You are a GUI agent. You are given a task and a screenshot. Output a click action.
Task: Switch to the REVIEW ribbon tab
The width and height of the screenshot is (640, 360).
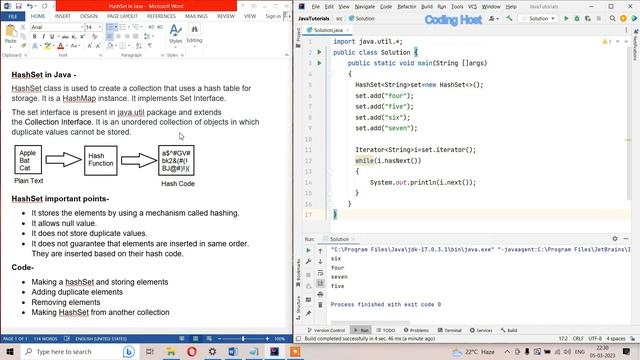coord(226,16)
